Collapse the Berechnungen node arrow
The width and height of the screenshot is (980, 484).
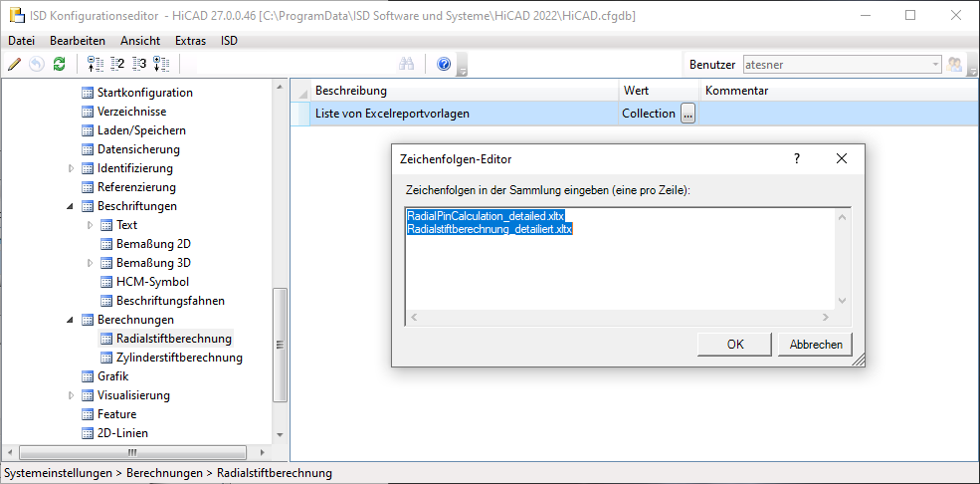(70, 320)
